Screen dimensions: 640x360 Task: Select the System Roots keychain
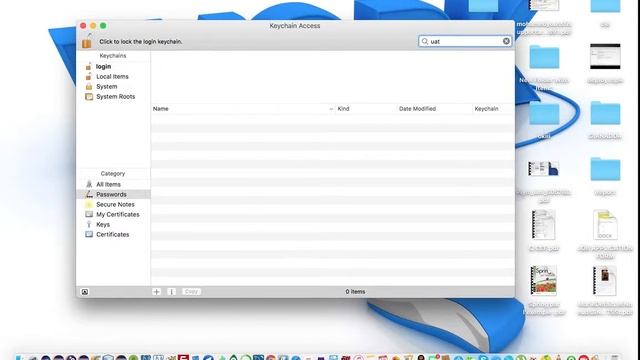(116, 97)
